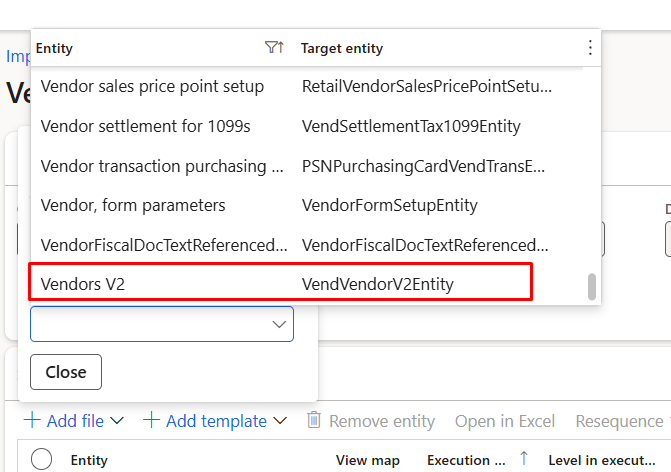This screenshot has height=472, width=671.
Task: Click the Entity column filter icon
Action: 274,47
